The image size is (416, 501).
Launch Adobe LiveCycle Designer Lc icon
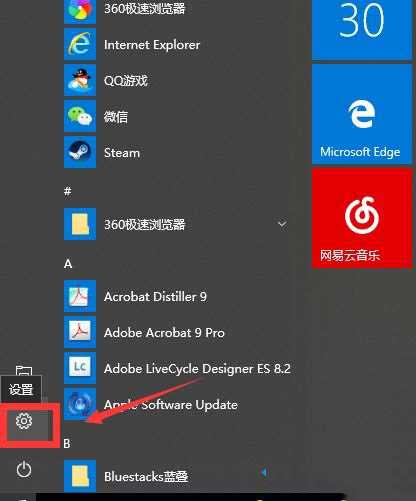[x=80, y=368]
